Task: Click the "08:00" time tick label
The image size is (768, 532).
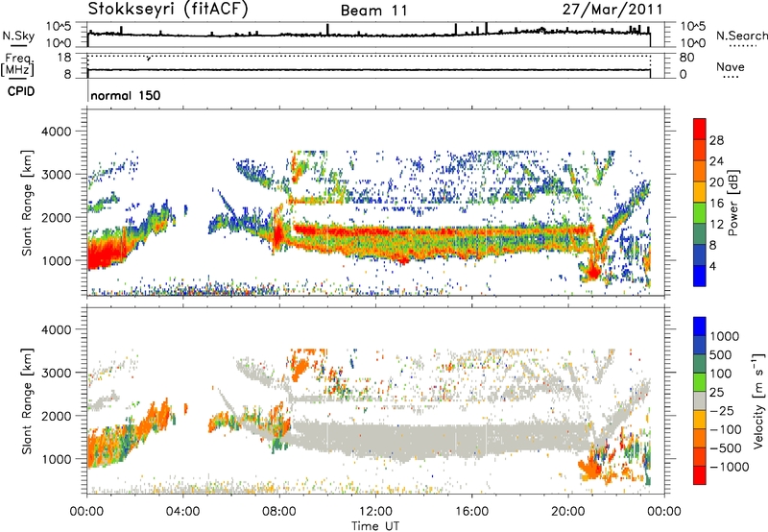Action: (x=279, y=512)
